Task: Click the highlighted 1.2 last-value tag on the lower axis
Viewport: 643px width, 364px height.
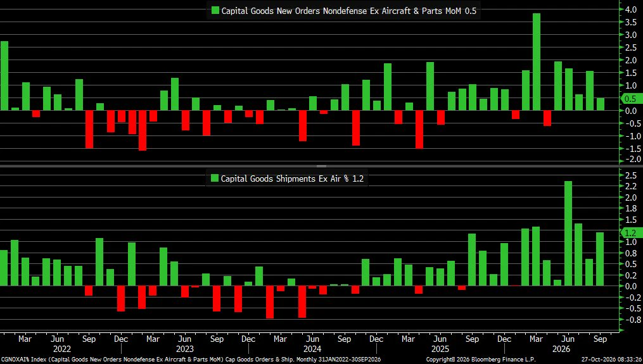Action: 631,233
